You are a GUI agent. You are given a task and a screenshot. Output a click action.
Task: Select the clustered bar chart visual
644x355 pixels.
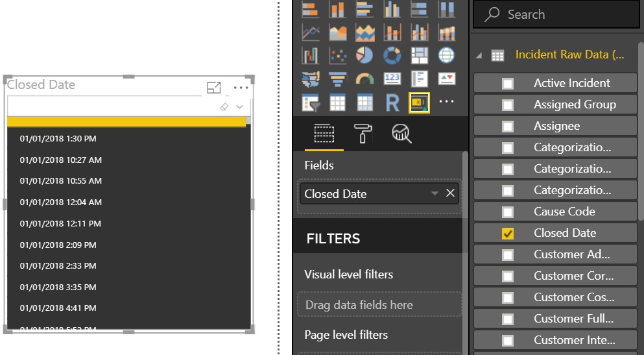[x=364, y=10]
